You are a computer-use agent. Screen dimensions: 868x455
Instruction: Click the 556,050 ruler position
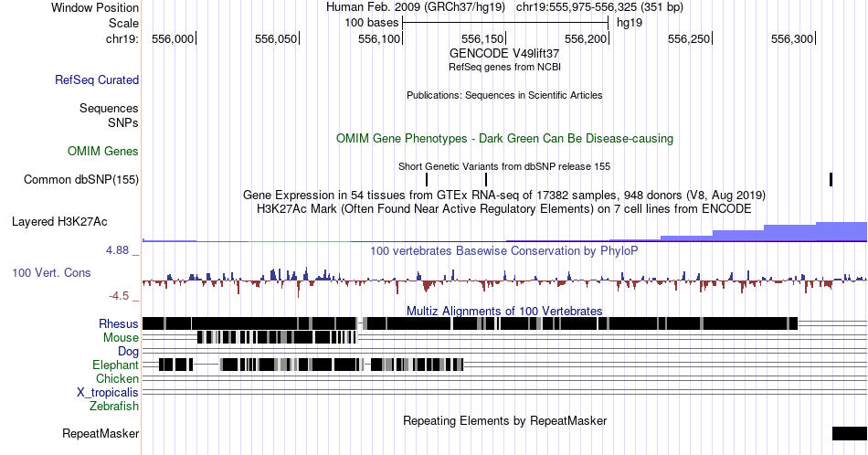tap(276, 38)
